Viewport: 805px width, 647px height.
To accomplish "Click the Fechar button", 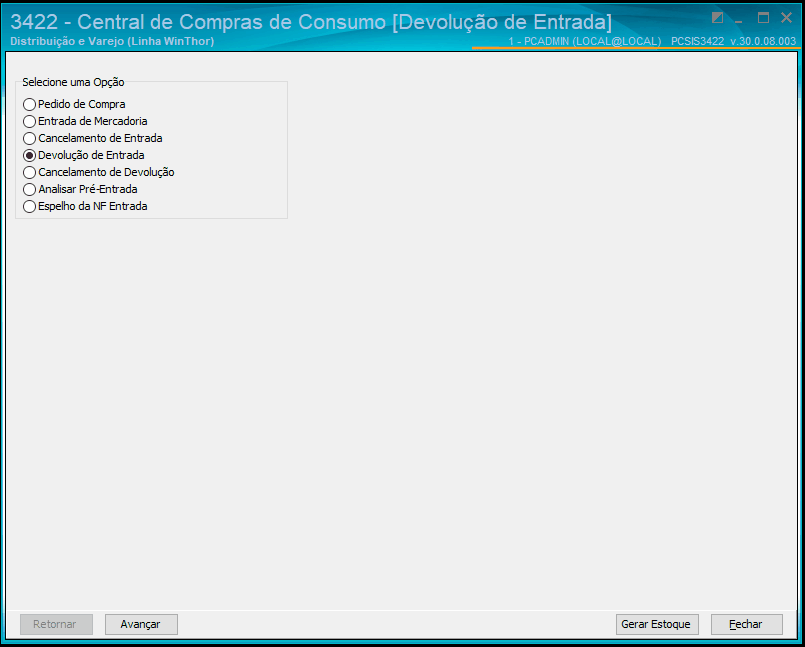I will (x=746, y=624).
